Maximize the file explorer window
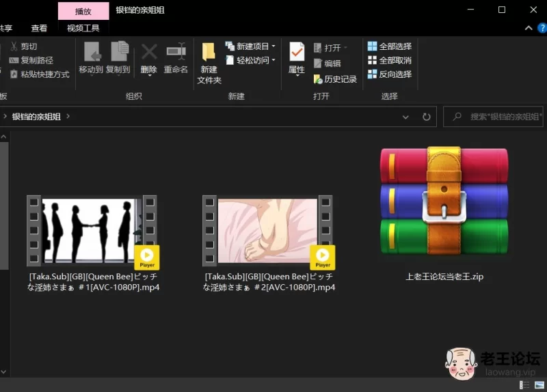This screenshot has height=392, width=547. coord(502,10)
